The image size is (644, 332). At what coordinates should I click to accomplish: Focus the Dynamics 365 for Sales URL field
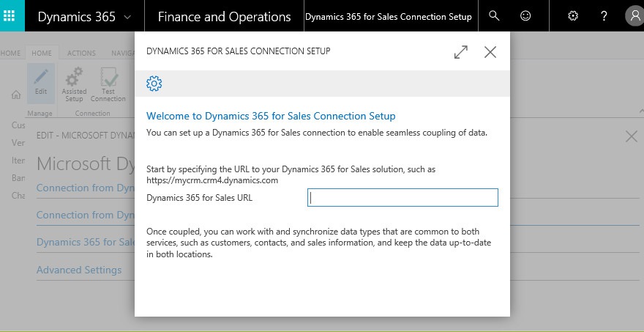(x=402, y=197)
